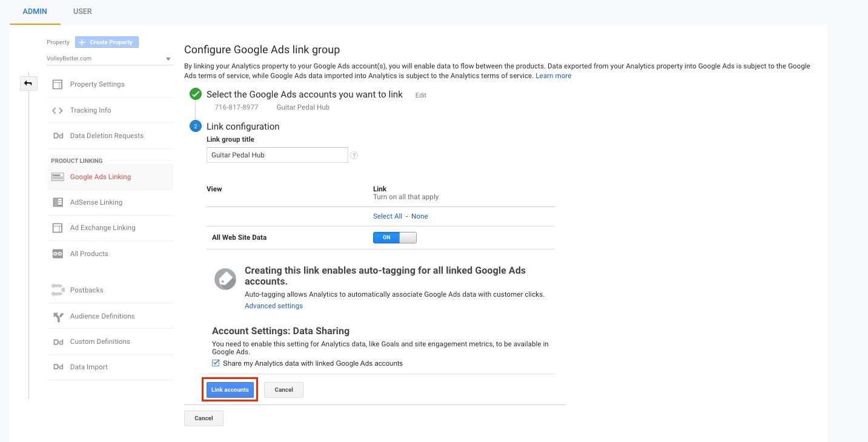Click the All Web Site Data view label
This screenshot has width=868, height=442.
(x=239, y=237)
